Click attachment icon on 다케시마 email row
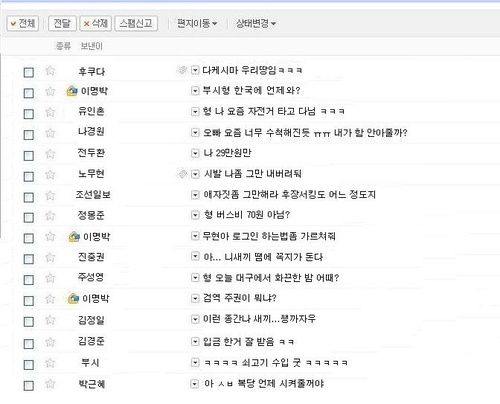 coord(182,70)
